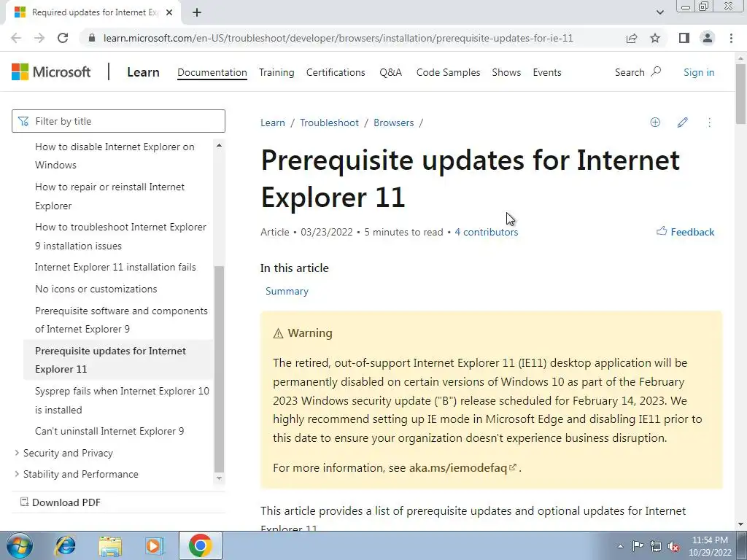
Task: Select the Certifications menu item
Action: 336,72
